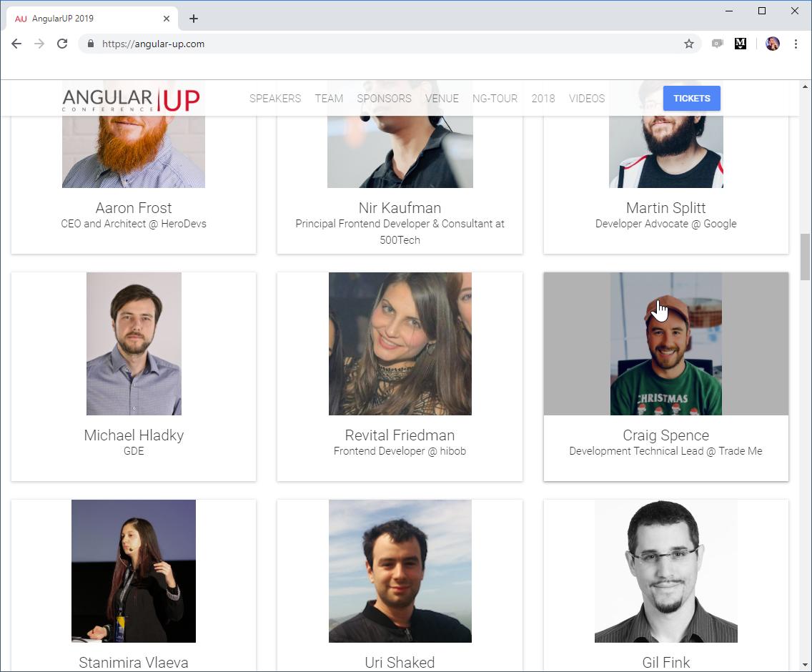
Task: Open the 2018 nav link
Action: pyautogui.click(x=543, y=99)
